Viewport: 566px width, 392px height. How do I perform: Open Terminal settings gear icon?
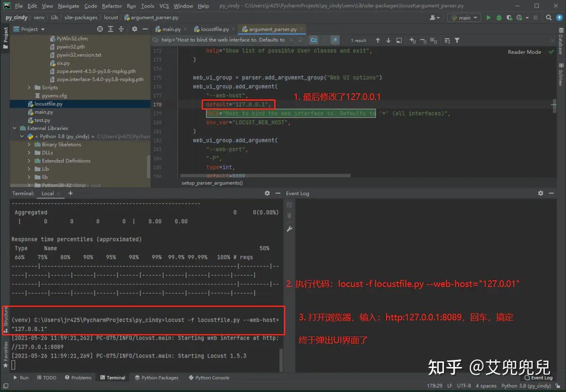point(267,193)
